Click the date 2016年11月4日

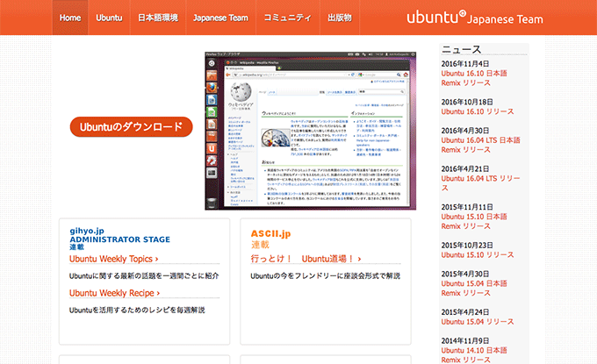coord(465,64)
